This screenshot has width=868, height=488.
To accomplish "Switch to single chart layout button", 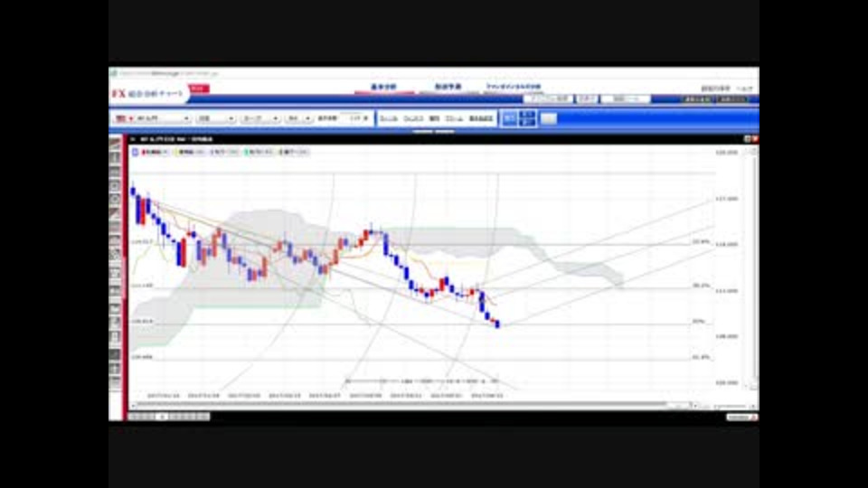I will 509,118.
